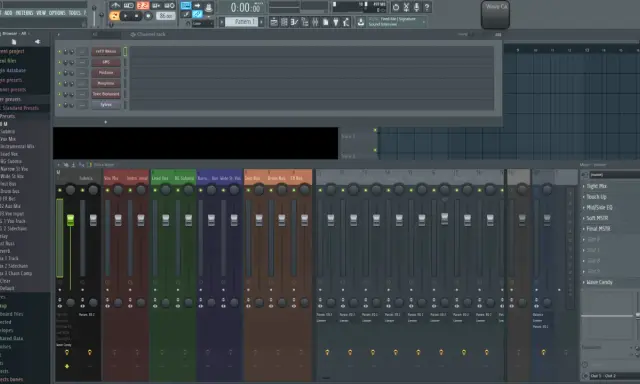The width and height of the screenshot is (640, 384).
Task: Mute the GMS channel via green LED
Action: pyautogui.click(x=60, y=62)
